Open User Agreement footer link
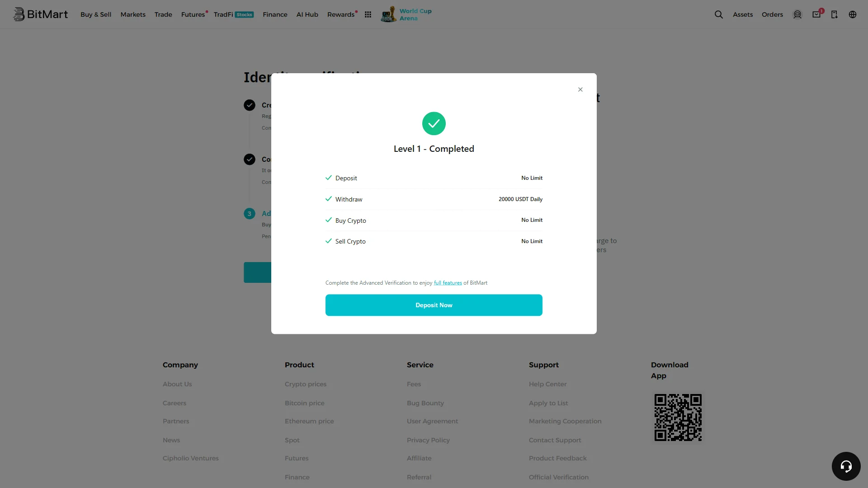 tap(432, 421)
